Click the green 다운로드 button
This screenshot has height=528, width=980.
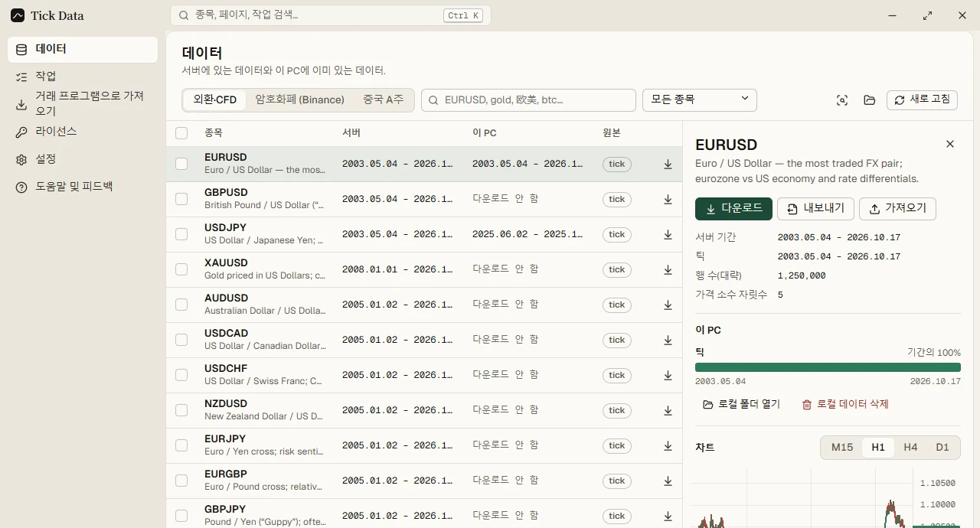733,209
